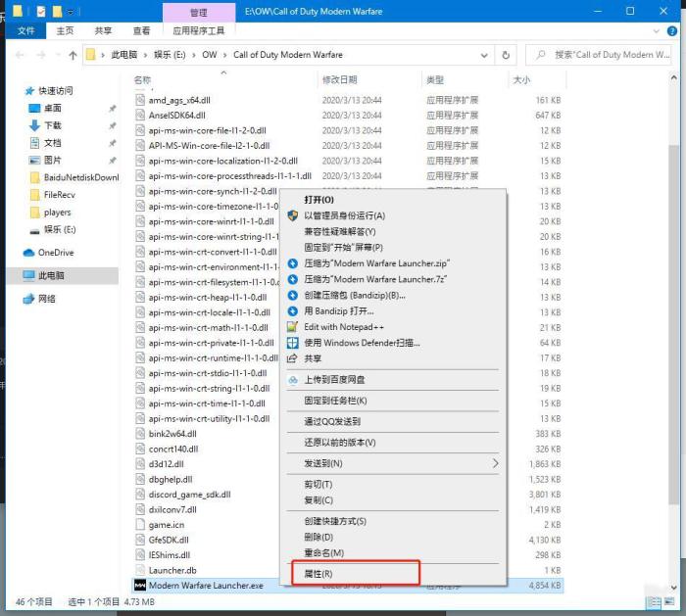Select the file Launcher.db
This screenshot has height=616, width=686.
pyautogui.click(x=172, y=571)
